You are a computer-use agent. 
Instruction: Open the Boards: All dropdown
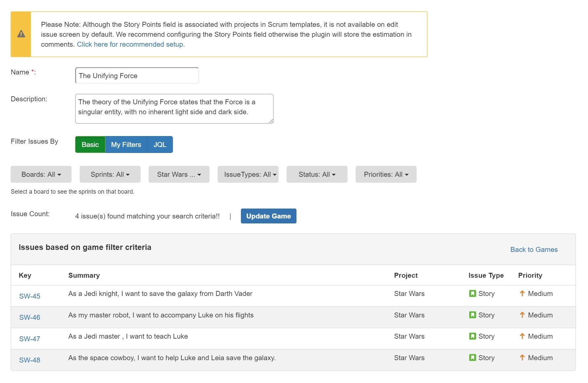(41, 174)
